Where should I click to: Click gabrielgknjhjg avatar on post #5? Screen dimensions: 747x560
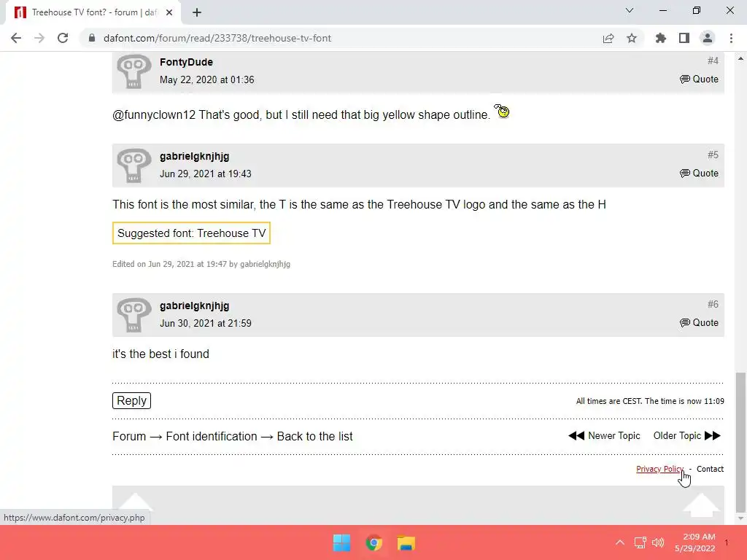pyautogui.click(x=134, y=166)
